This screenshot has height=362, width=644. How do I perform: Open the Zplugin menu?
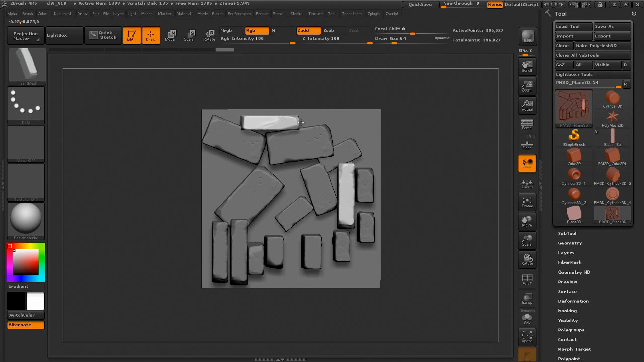[374, 14]
